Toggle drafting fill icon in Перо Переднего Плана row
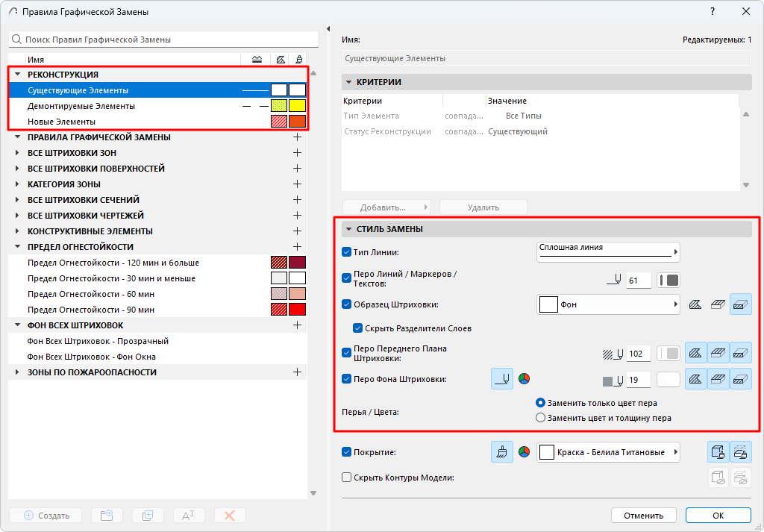Screen dimensions: 764x532 point(696,354)
